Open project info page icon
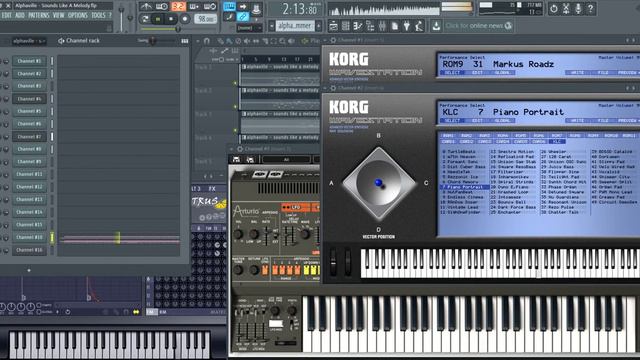 pos(395,26)
